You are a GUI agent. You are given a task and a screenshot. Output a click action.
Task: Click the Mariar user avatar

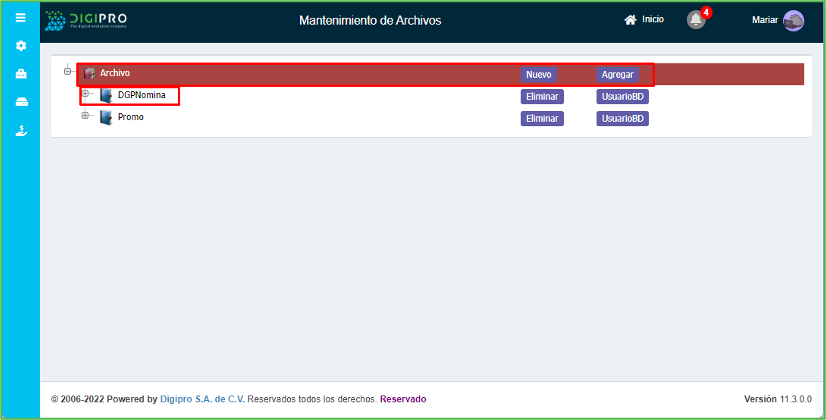(793, 21)
